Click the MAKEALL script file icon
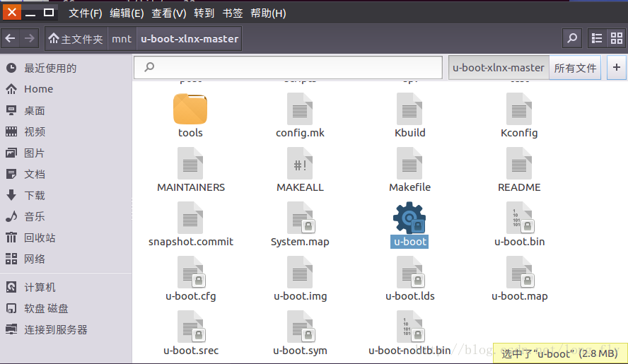 coord(300,164)
